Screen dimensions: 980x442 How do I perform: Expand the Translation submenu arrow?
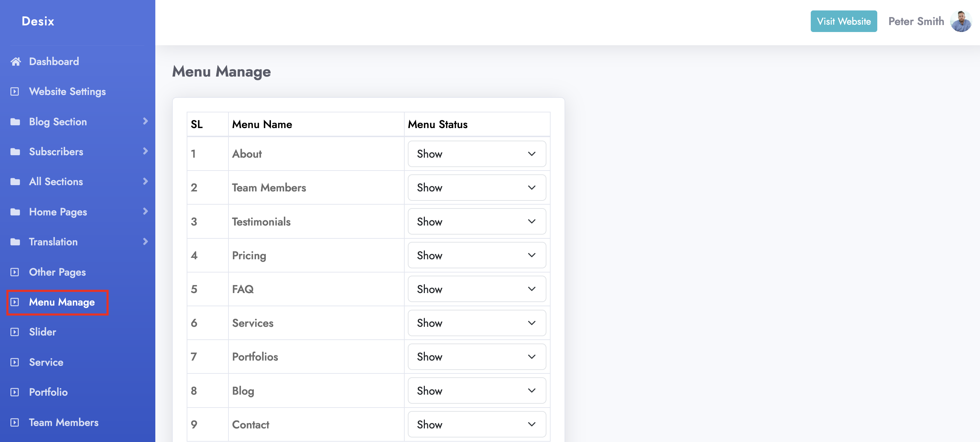click(x=145, y=241)
